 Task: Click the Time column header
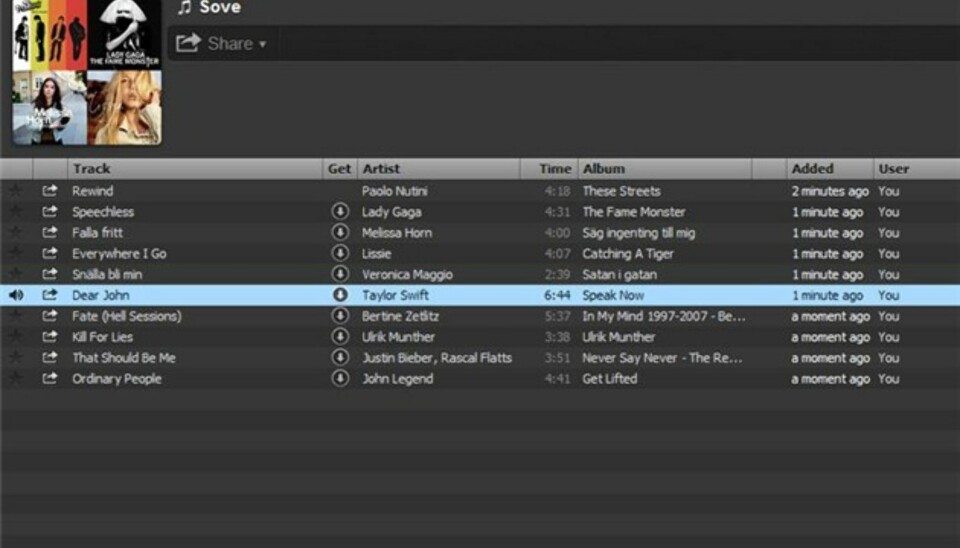(x=555, y=169)
